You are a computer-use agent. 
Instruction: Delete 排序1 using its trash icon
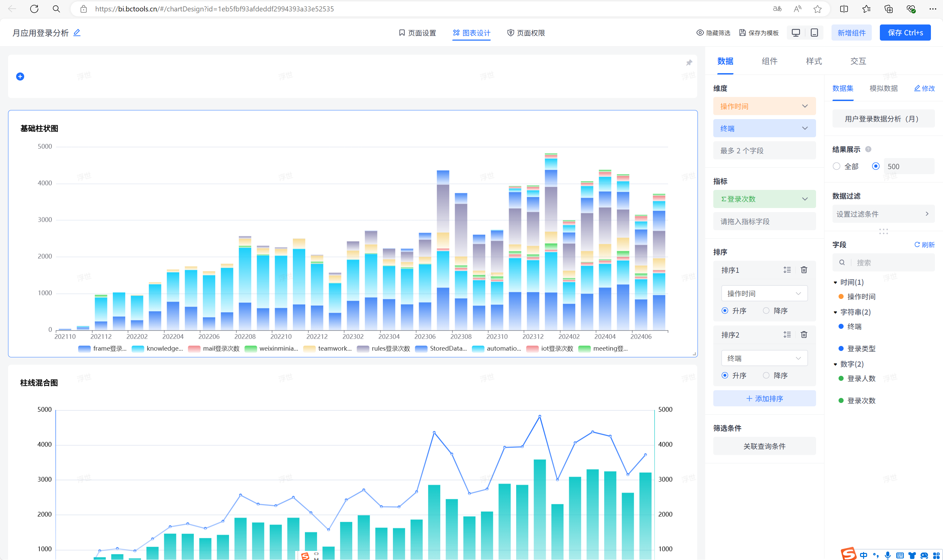tap(804, 270)
